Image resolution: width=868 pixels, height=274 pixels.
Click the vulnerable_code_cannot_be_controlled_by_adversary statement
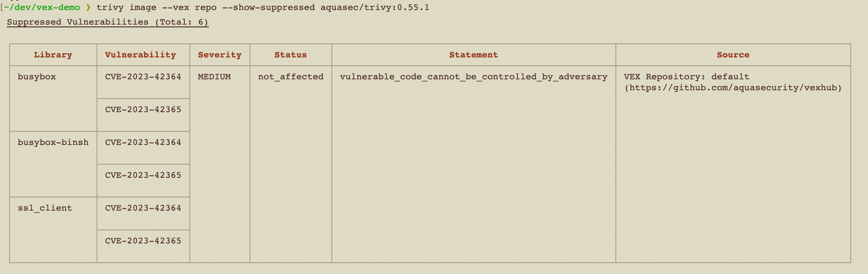(x=473, y=77)
